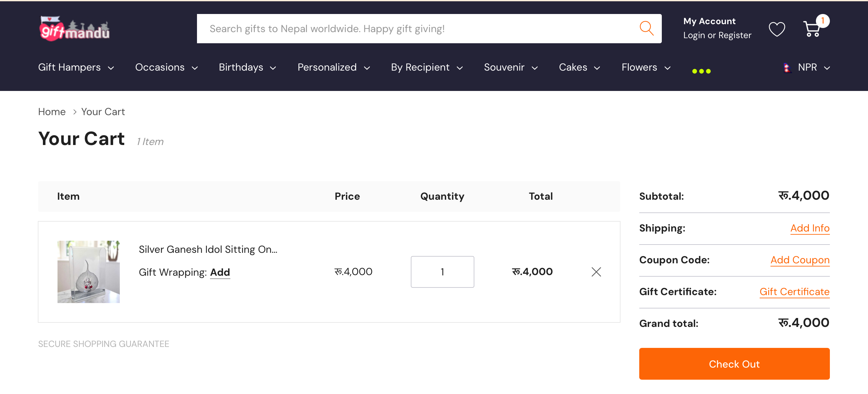
Task: Click the Item column header
Action: tap(68, 196)
